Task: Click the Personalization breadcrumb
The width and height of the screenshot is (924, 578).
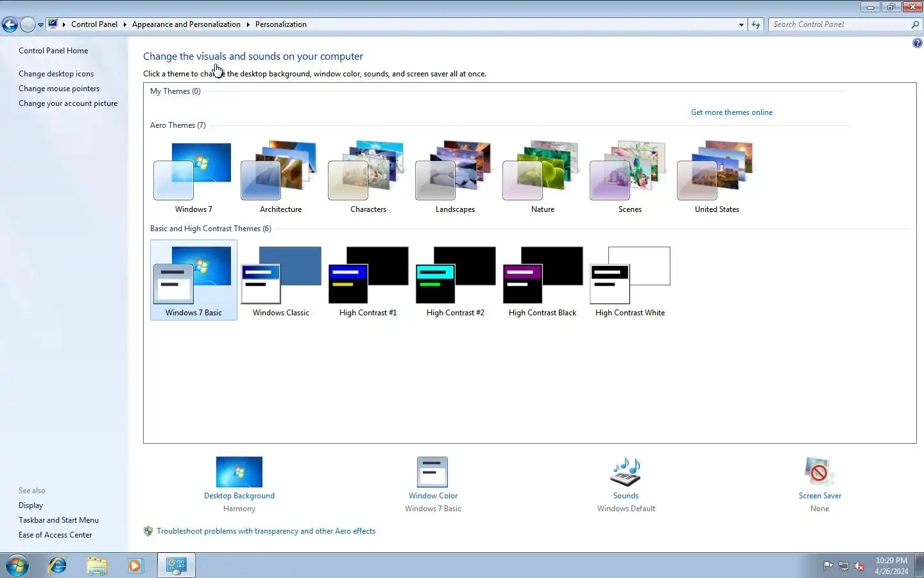Action: click(x=280, y=24)
